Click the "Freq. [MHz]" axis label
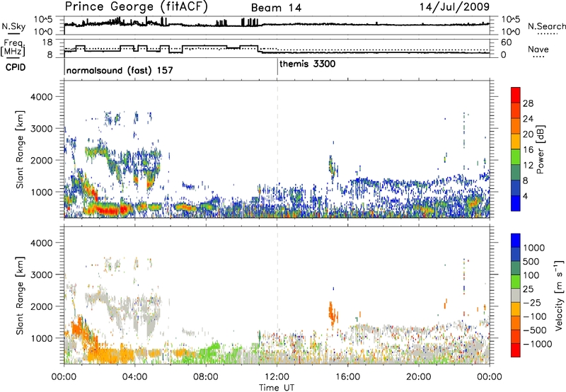Viewport: 566px width, 392px height. (14, 47)
